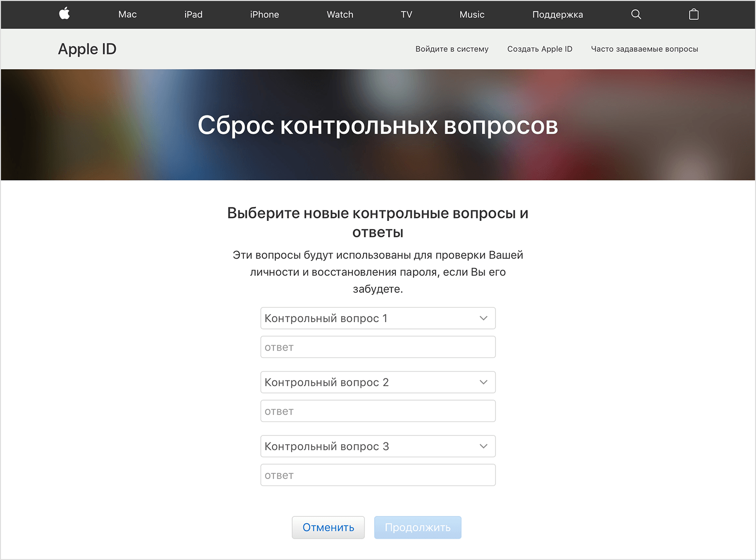The image size is (756, 560).
Task: Open Часто задаваемые вопросы link
Action: (x=644, y=49)
